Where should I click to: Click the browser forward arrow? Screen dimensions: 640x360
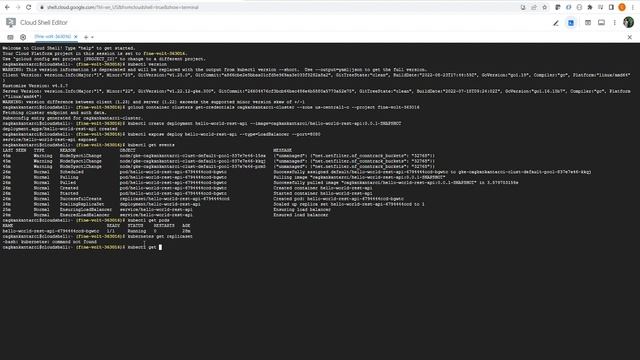(18, 7)
